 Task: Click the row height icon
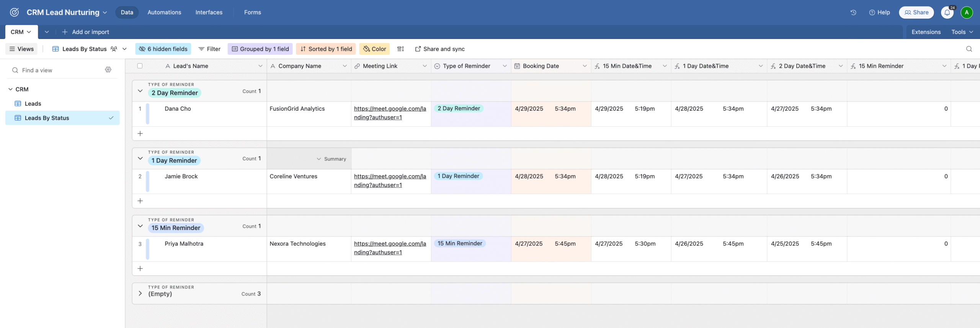click(400, 49)
